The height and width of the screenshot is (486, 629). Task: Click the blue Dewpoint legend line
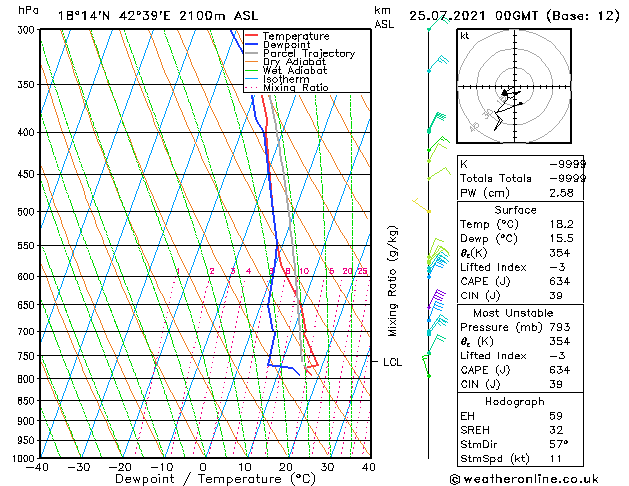pyautogui.click(x=251, y=44)
